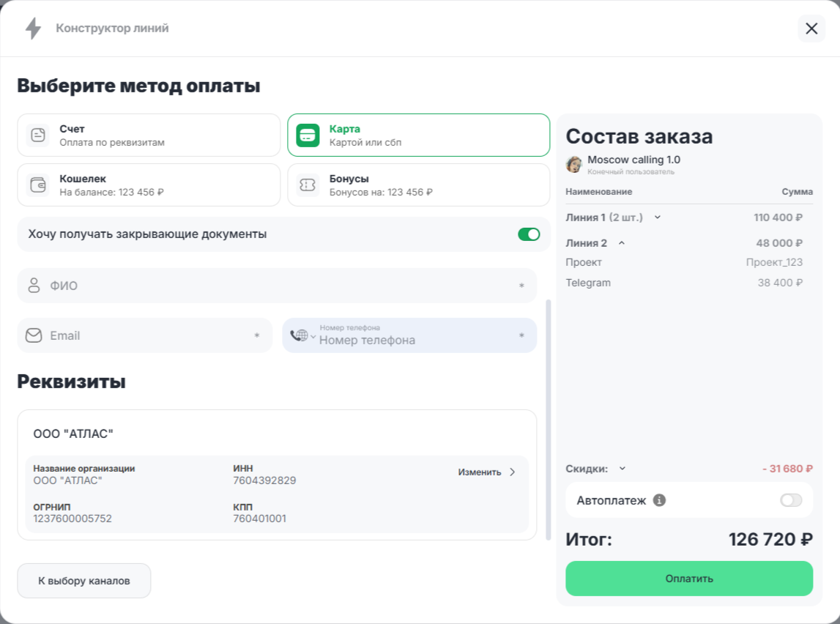Click Изменить to edit requisites

tap(487, 472)
